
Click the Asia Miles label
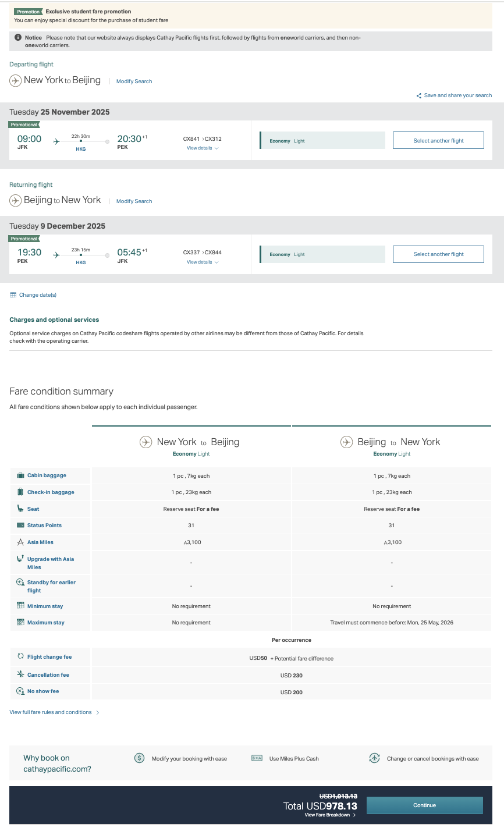click(x=40, y=542)
